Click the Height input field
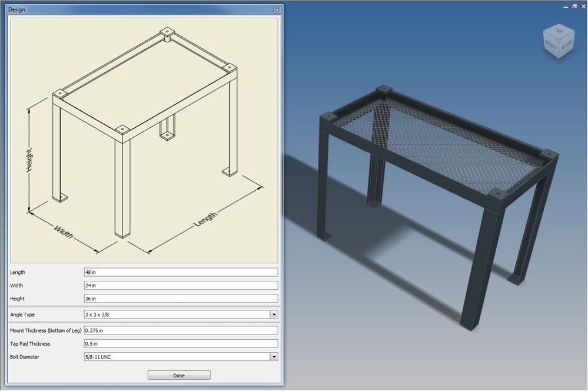 pyautogui.click(x=181, y=299)
